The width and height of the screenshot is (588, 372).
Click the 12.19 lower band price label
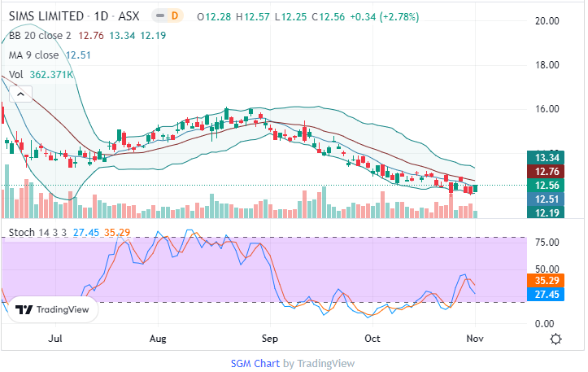pos(544,213)
